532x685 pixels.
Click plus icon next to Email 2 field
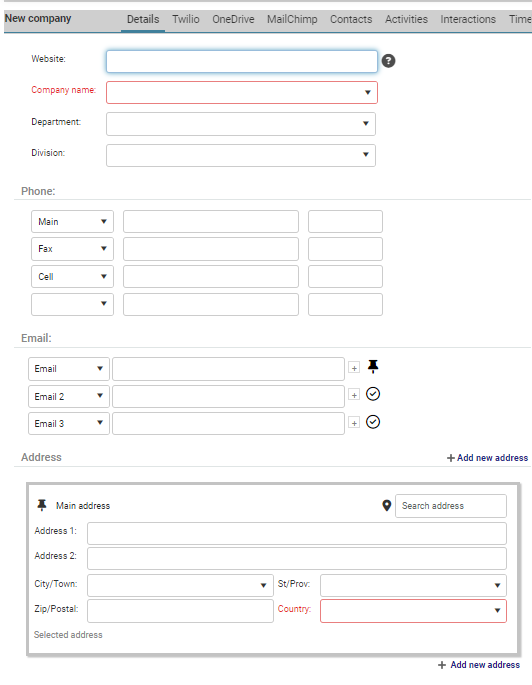[x=354, y=395]
